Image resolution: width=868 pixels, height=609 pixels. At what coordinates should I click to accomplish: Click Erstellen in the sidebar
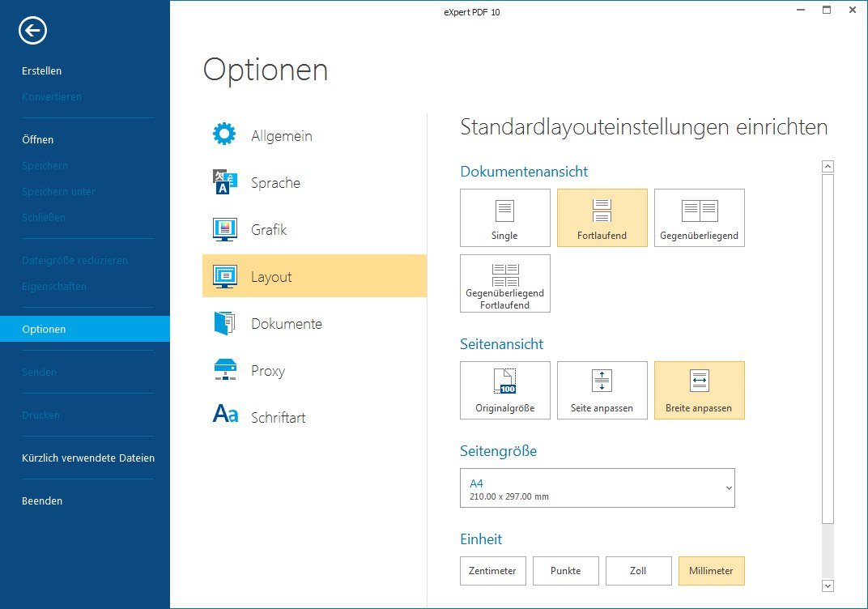click(41, 71)
